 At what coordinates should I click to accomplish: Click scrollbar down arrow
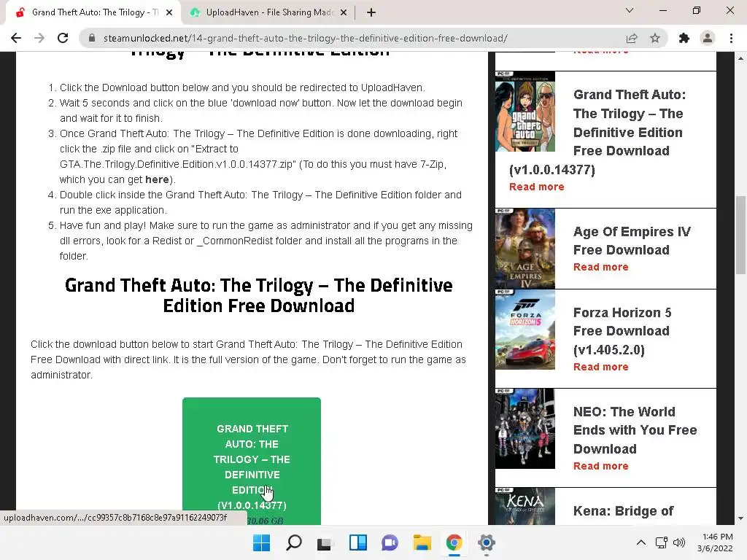pyautogui.click(x=740, y=518)
